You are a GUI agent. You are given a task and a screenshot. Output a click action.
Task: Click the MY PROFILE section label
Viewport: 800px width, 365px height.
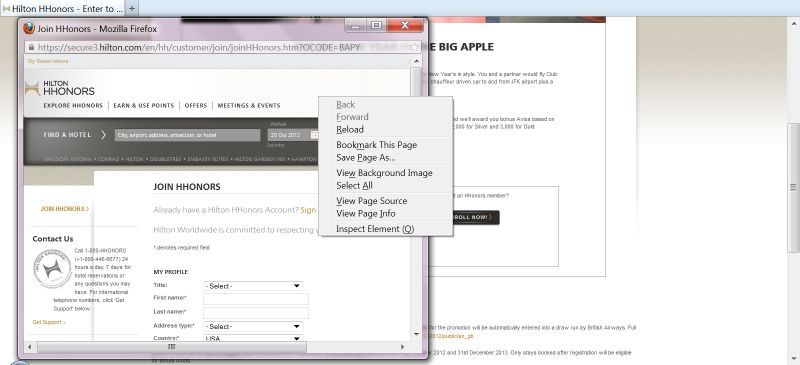[x=170, y=272]
